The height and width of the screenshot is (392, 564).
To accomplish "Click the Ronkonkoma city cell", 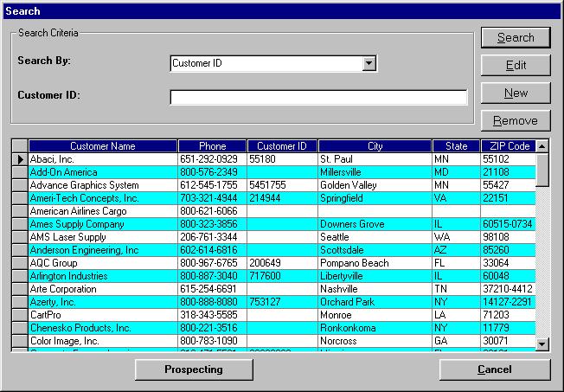I will point(375,328).
